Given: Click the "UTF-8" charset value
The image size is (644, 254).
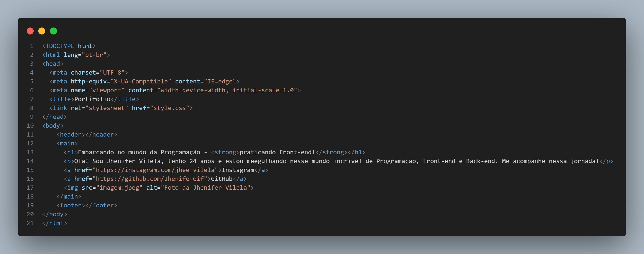Looking at the screenshot, I should [x=112, y=73].
